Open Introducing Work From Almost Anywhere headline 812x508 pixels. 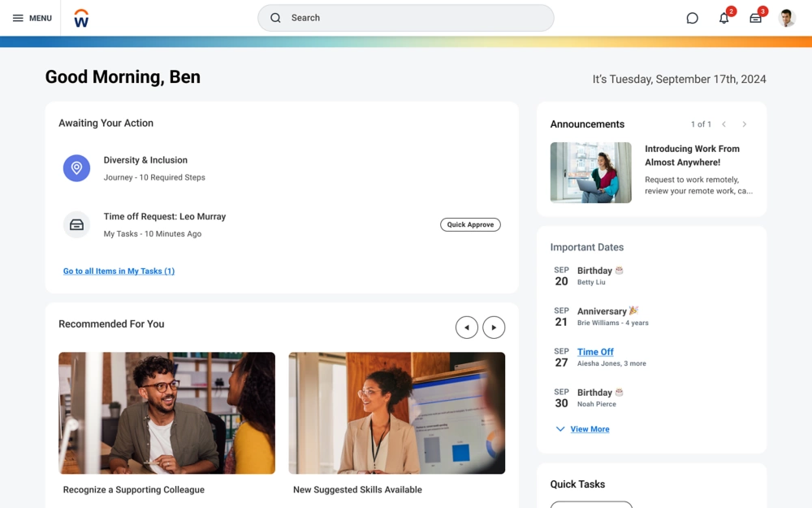(x=692, y=155)
